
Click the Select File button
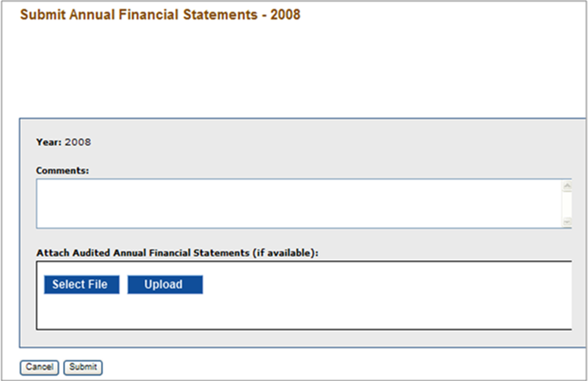[81, 285]
